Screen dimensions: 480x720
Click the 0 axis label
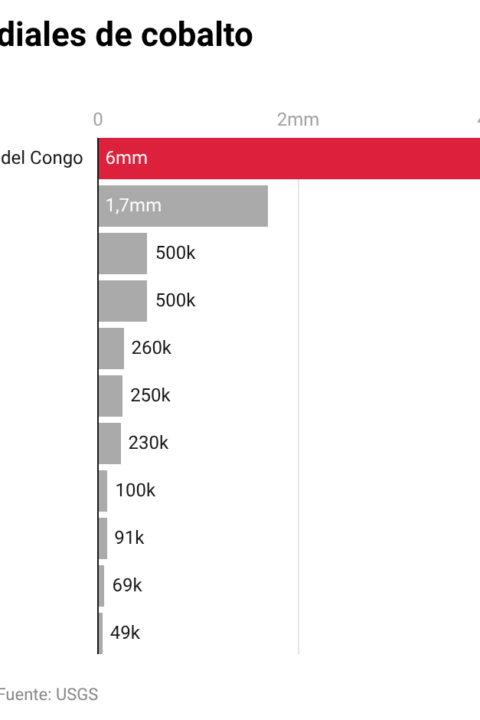[x=98, y=119]
